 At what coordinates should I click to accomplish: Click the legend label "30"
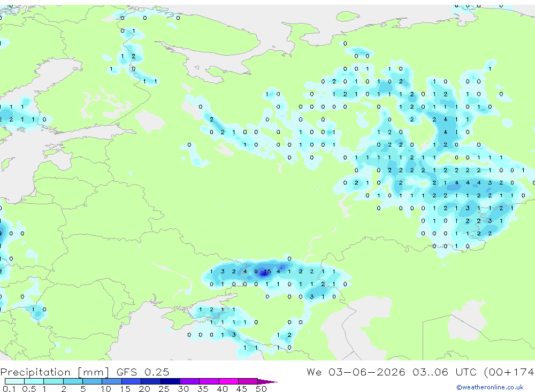coord(183,389)
